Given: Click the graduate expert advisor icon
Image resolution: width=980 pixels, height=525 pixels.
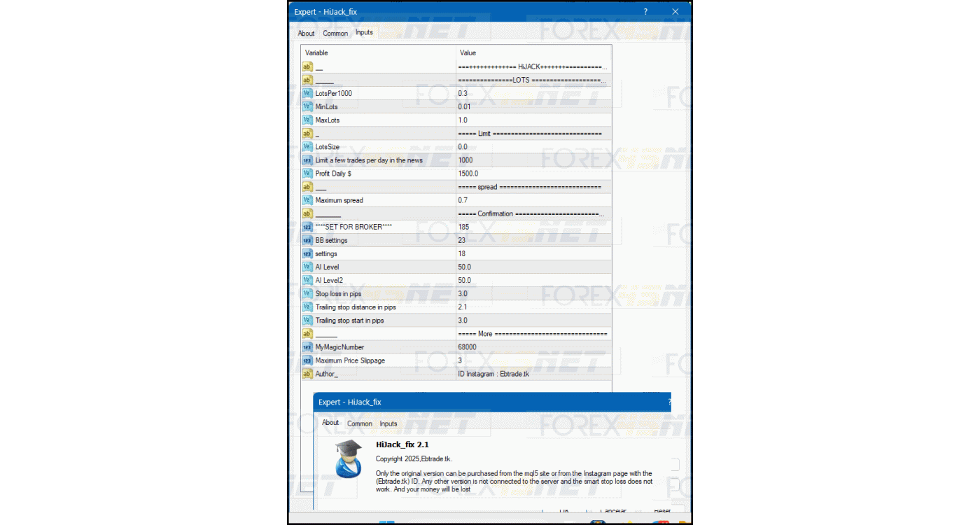Looking at the screenshot, I should [x=348, y=459].
